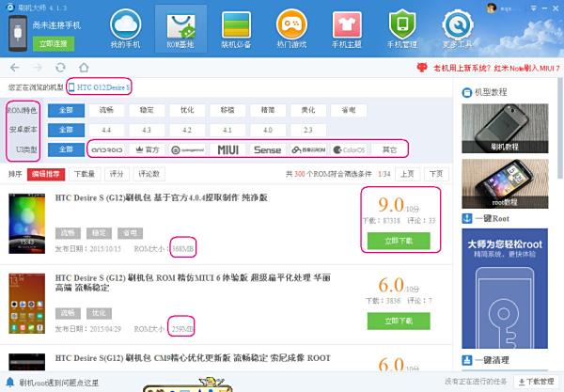This screenshot has width=564, height=392.
Task: Sort by 编辑推荐
Action: (x=46, y=175)
